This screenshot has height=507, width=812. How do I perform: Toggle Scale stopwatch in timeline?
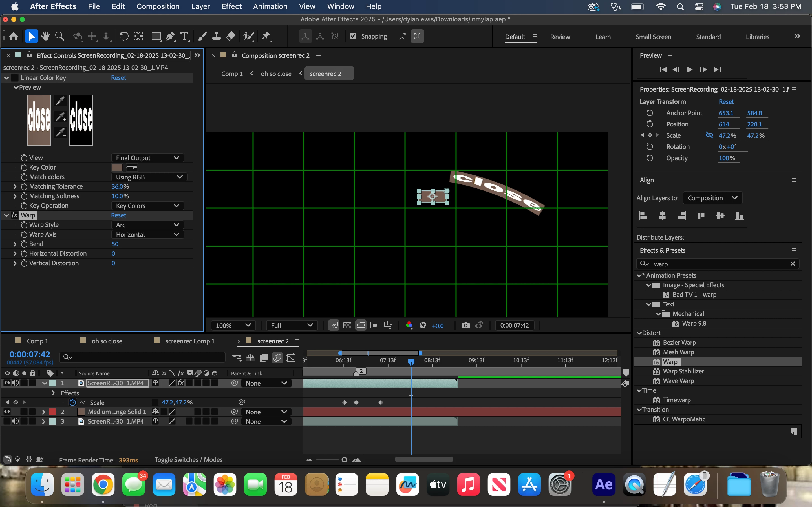tap(72, 402)
